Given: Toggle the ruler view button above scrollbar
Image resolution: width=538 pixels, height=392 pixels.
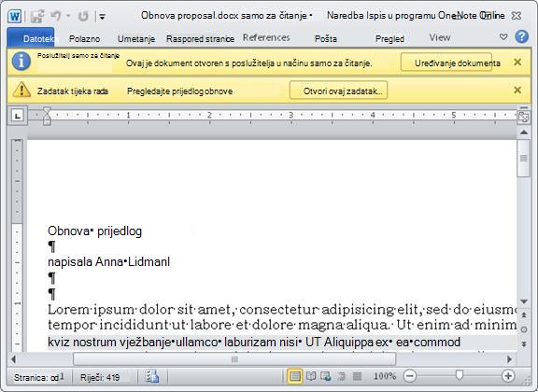Looking at the screenshot, I should [524, 117].
